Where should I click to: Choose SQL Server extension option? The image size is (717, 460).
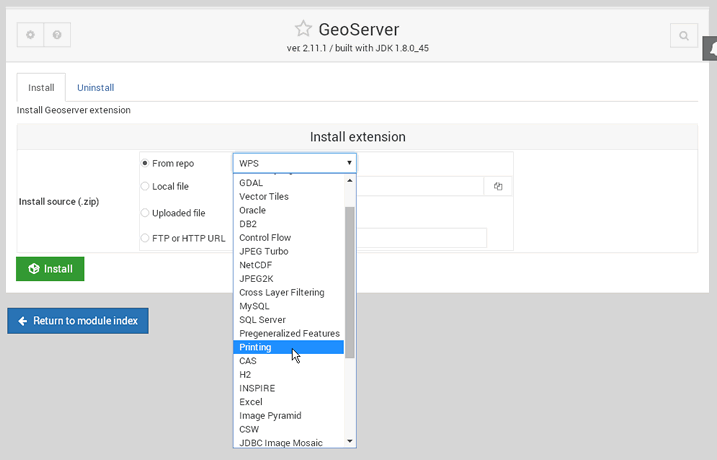click(x=289, y=320)
